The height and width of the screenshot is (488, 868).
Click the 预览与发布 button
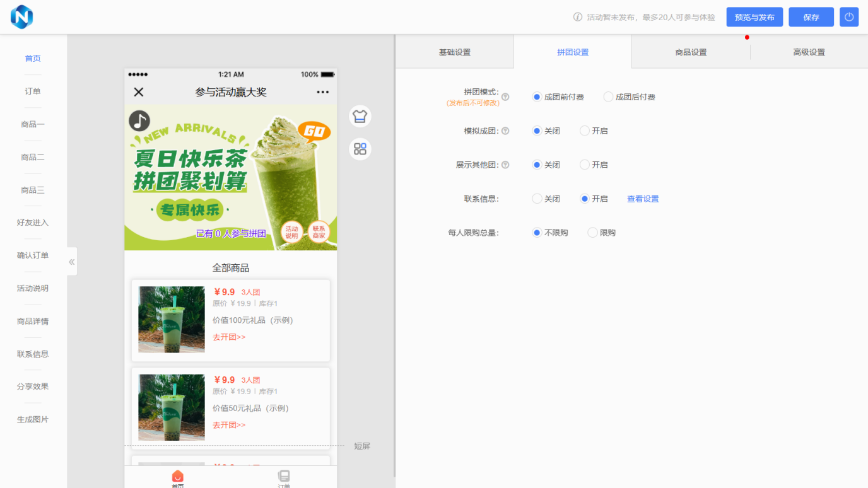click(x=754, y=17)
